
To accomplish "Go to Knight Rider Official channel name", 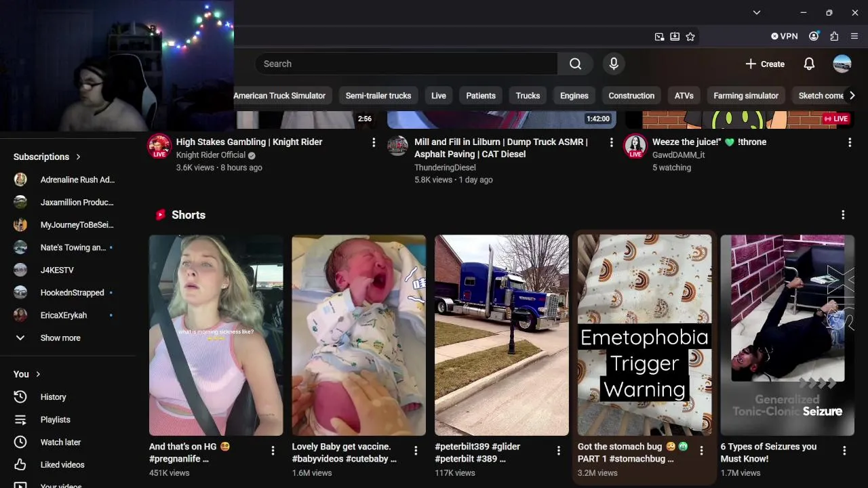I will 211,155.
